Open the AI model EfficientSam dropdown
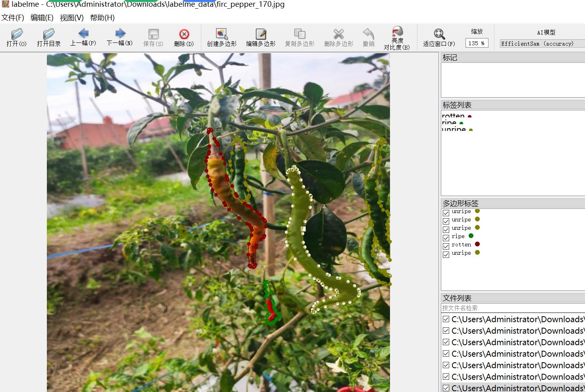 [x=542, y=44]
